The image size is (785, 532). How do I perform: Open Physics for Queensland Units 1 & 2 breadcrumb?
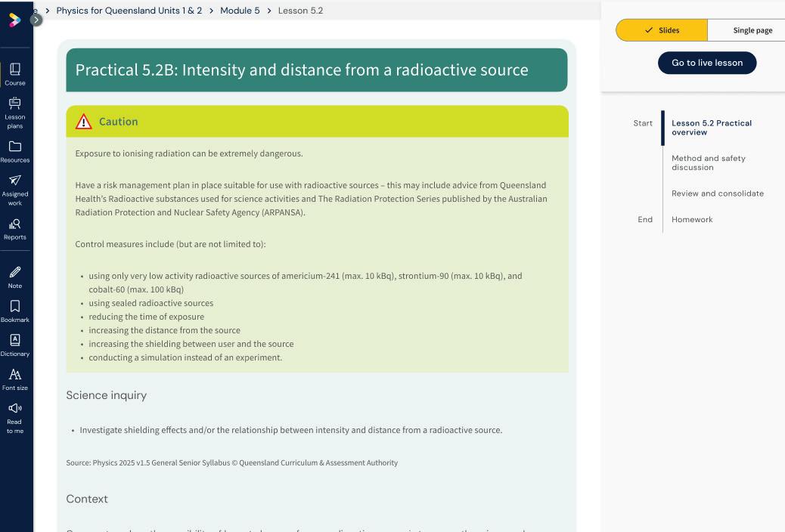pyautogui.click(x=129, y=11)
